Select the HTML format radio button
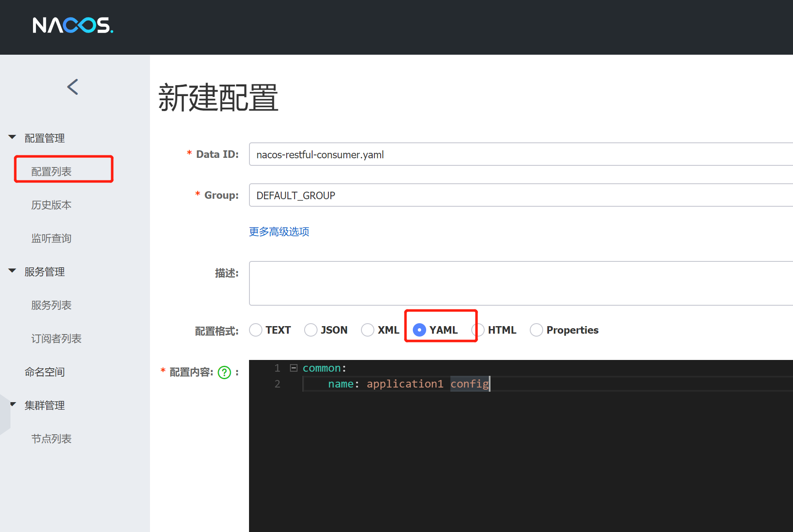This screenshot has height=532, width=793. pos(478,330)
